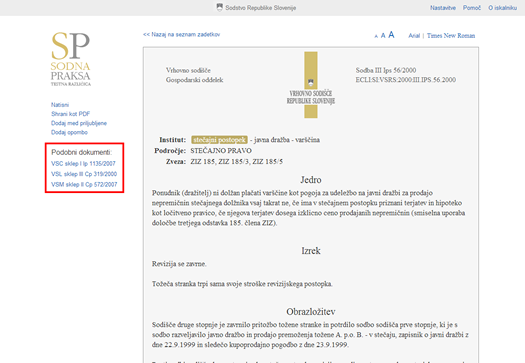525x363 pixels.
Task: Open similar document VSL sklep III Cp 319/2000
Action: (x=84, y=174)
